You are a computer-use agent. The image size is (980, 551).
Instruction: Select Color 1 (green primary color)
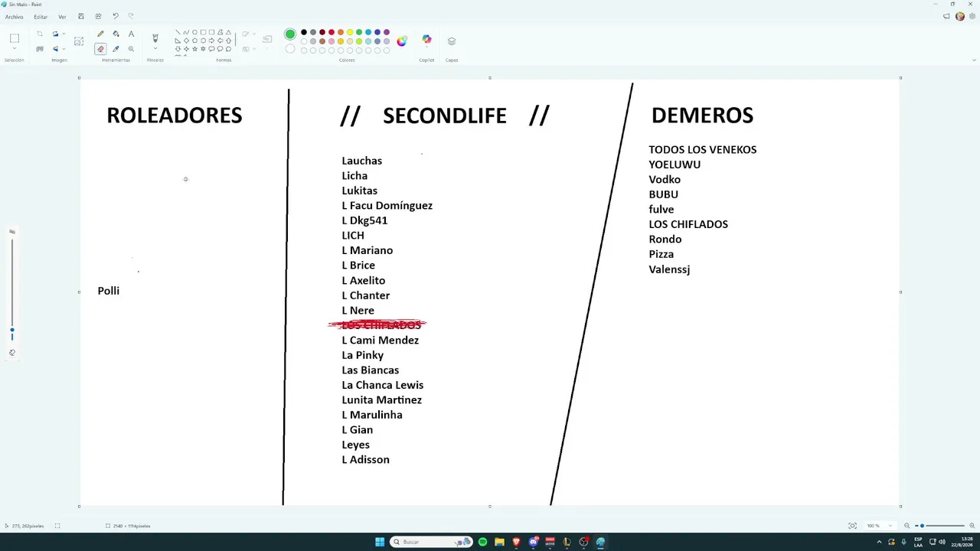(x=290, y=34)
